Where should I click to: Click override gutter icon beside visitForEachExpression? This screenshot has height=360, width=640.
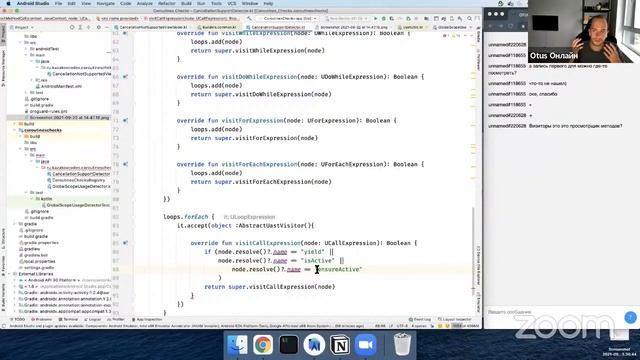tap(125, 164)
